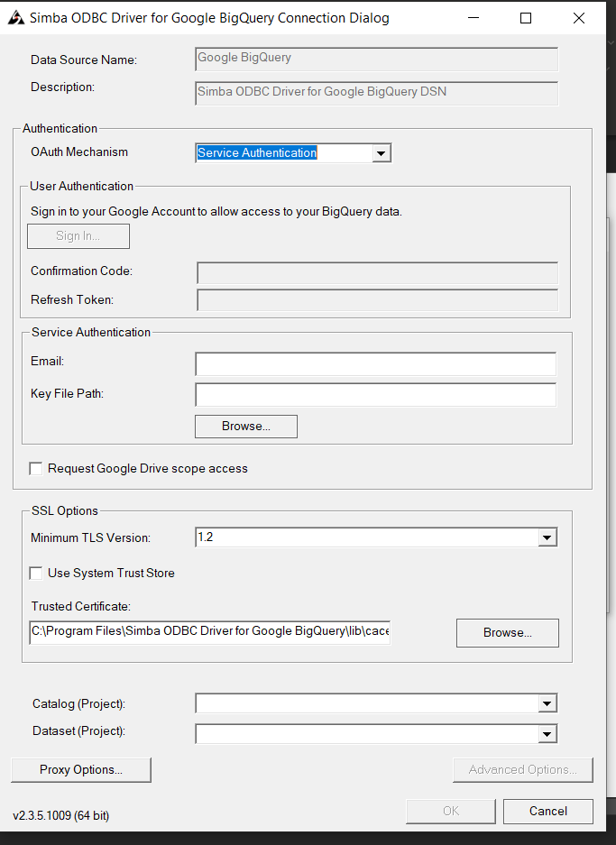
Task: Click the Sign In... button
Action: tap(78, 236)
